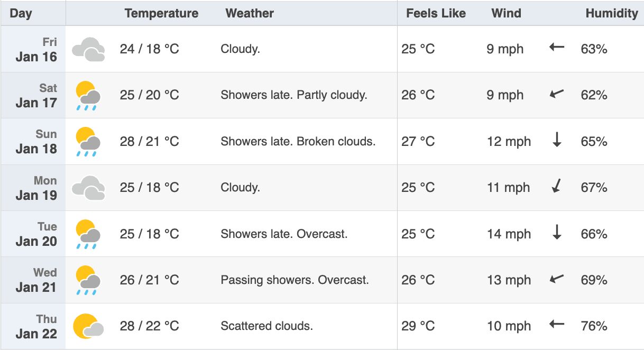Click the 28 / 21 °C temperature value

pyautogui.click(x=150, y=142)
